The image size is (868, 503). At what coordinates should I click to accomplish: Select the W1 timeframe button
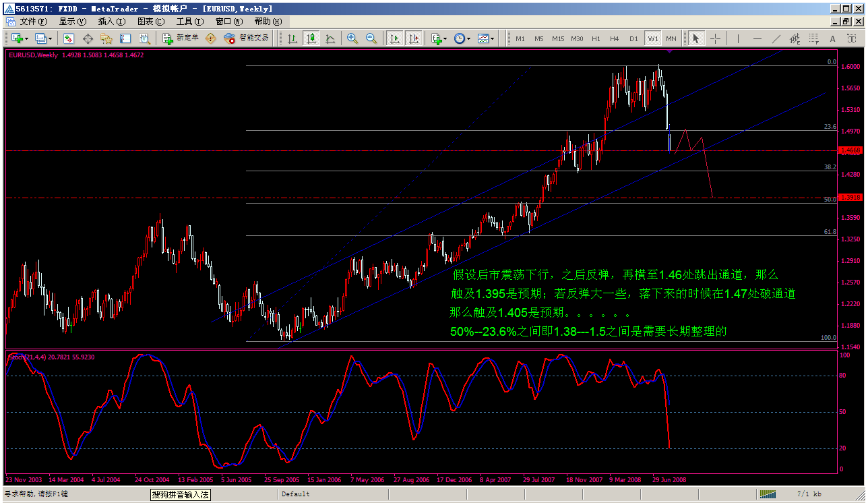click(x=652, y=38)
